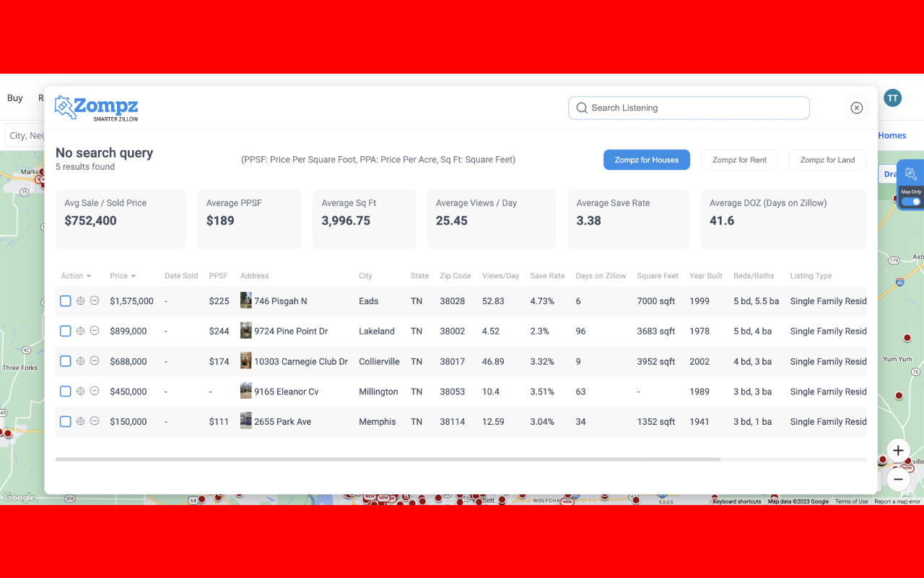Viewport: 924px width, 578px height.
Task: Click the Terms of Use map link
Action: pos(852,501)
